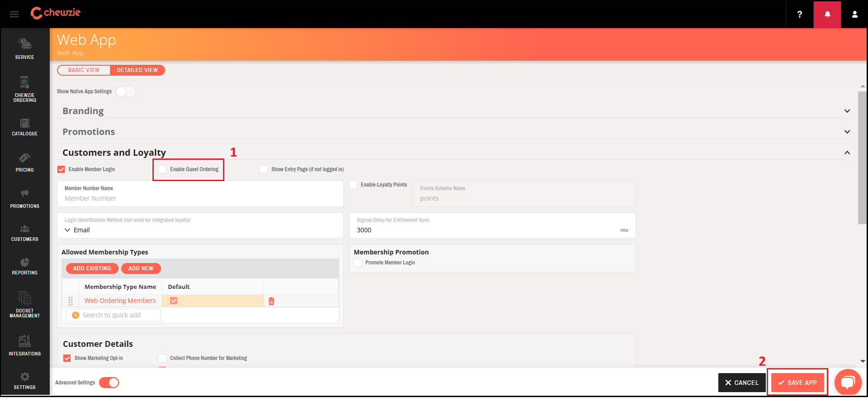Click the search icon in quick add
Screen dimensions: 868x398
pyautogui.click(x=76, y=315)
